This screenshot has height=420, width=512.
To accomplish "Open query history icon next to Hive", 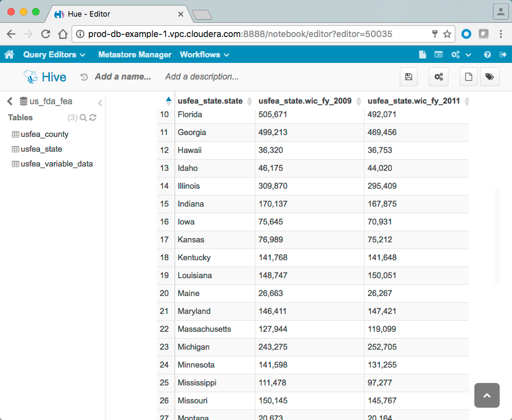I will coord(84,77).
